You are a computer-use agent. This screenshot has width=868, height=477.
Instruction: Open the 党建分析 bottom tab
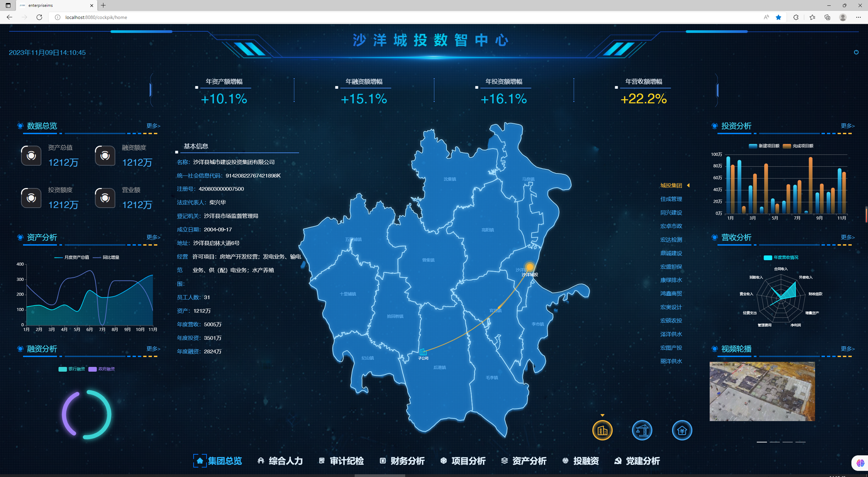637,461
